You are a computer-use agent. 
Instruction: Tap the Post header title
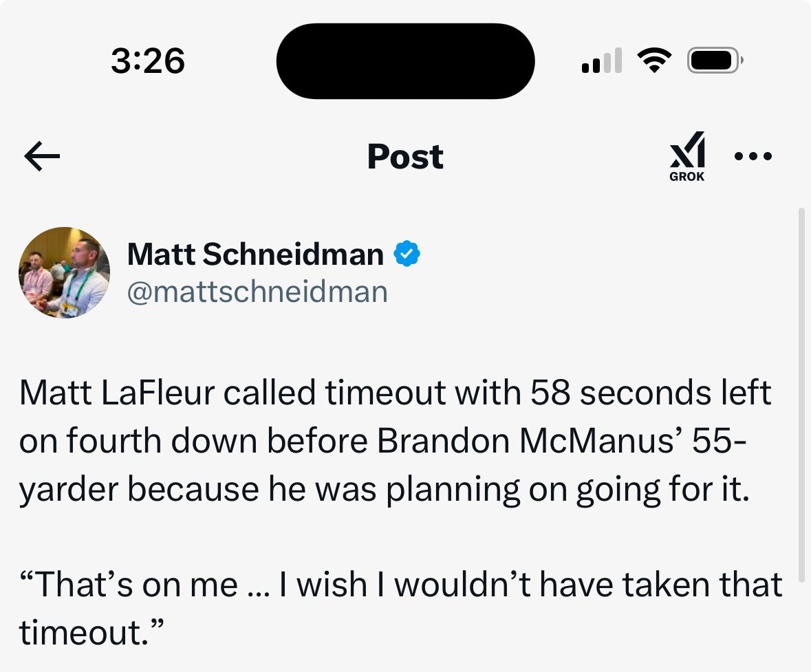405,158
